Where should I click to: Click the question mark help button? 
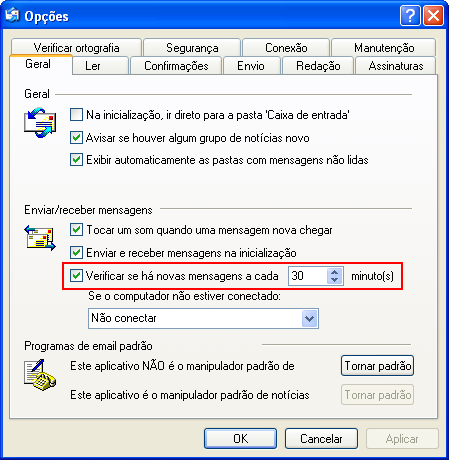click(x=410, y=15)
